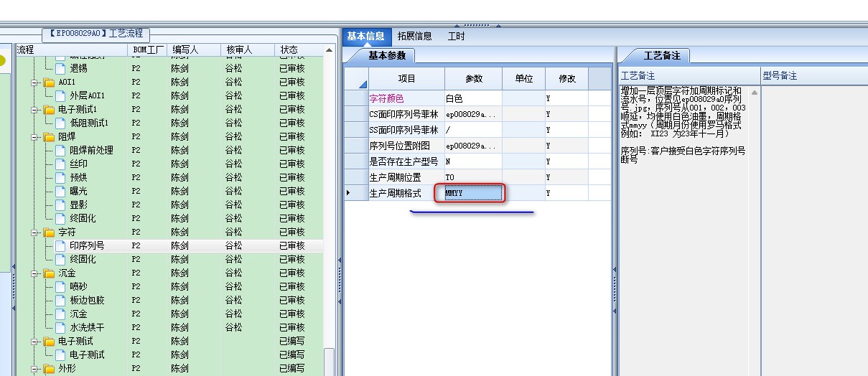Click the grid select-all corner cell
The height and width of the screenshot is (376, 868).
coord(356,79)
